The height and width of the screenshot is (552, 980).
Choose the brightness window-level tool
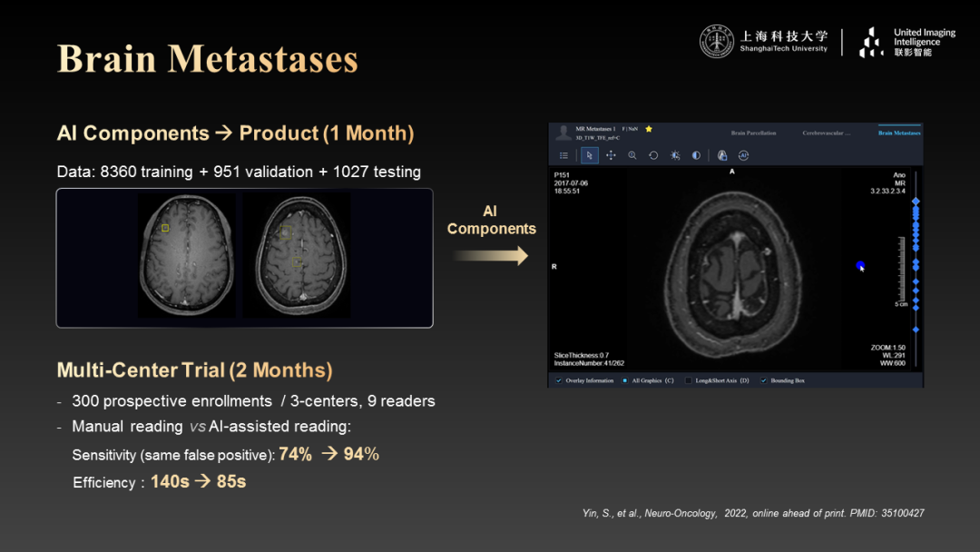(675, 155)
